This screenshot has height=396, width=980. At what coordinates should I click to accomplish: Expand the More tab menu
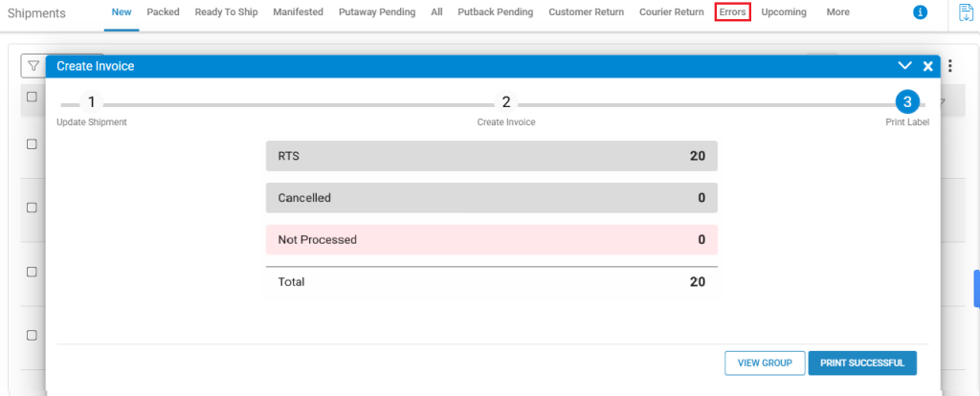837,12
